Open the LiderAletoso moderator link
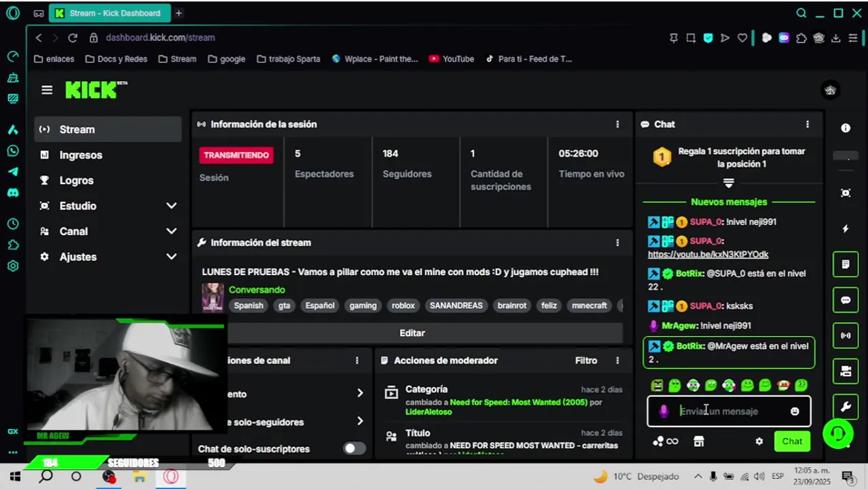The height and width of the screenshot is (489, 868). tap(429, 412)
